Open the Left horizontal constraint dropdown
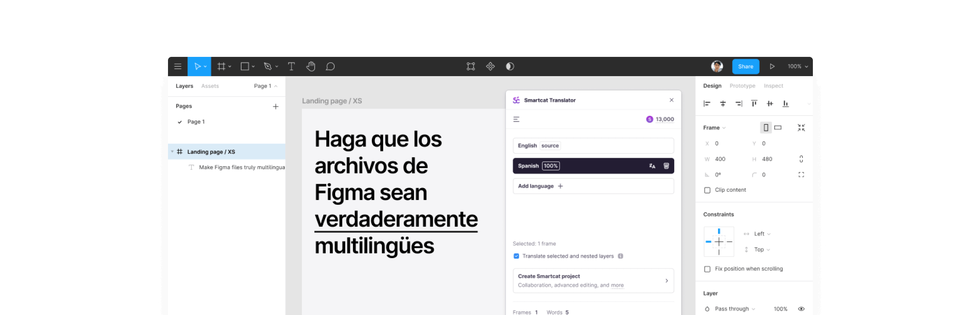 coord(762,234)
